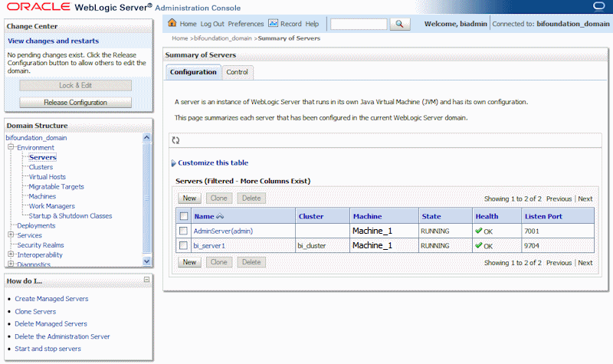Screen dimensions: 613x364
Task: Click the magnifier search button
Action: 400,25
